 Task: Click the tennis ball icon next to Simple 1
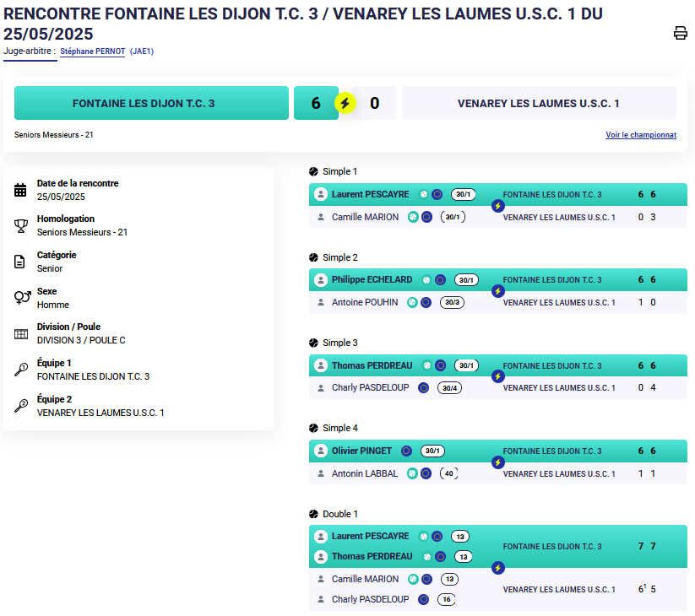pyautogui.click(x=314, y=171)
